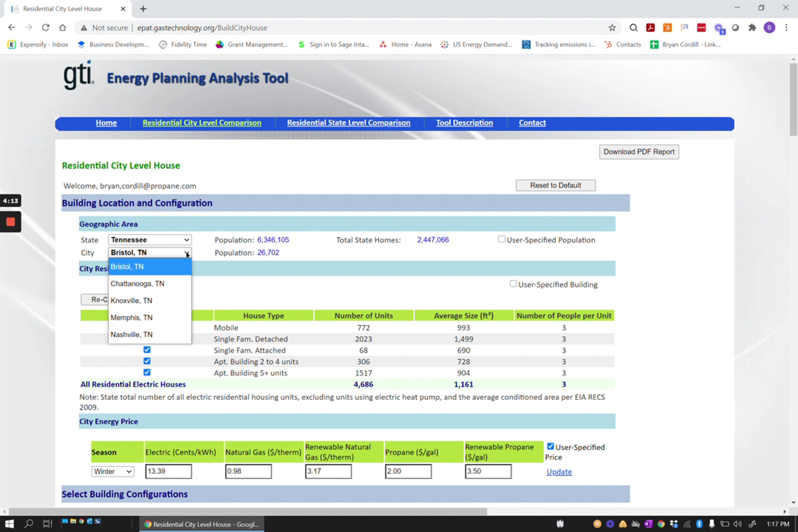Open the Expensify - Inbox bookmark

(x=38, y=45)
